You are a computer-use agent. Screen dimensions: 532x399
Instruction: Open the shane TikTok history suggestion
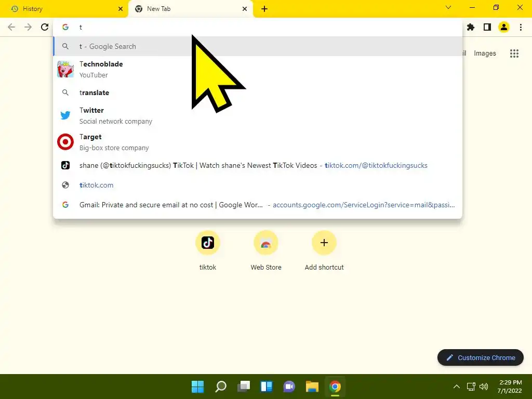click(258, 165)
